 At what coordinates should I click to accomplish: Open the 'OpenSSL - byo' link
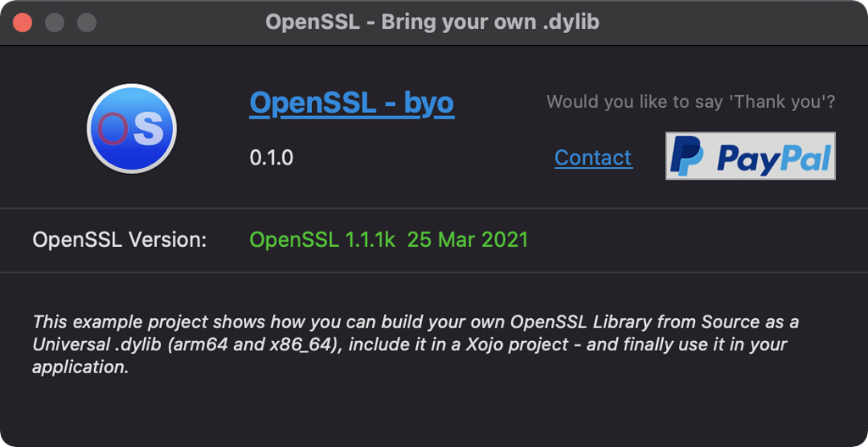tap(352, 103)
